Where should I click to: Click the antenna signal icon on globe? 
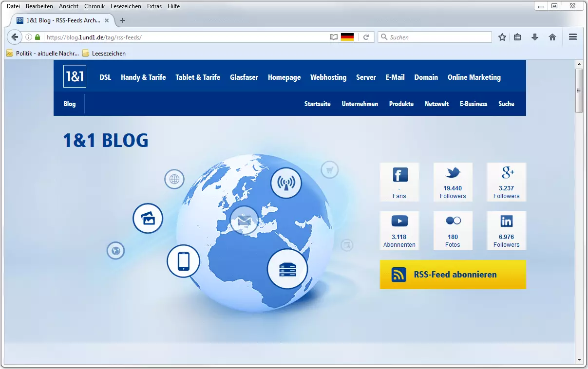click(x=286, y=183)
